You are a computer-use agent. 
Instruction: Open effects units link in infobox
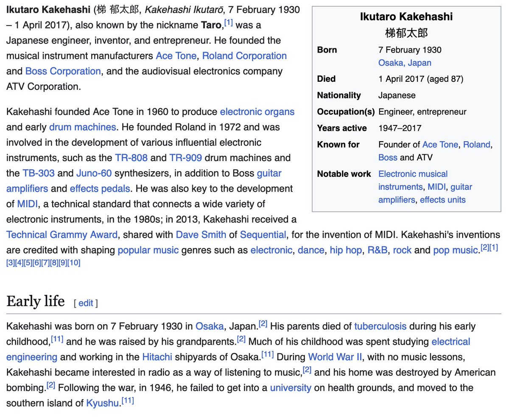click(443, 200)
